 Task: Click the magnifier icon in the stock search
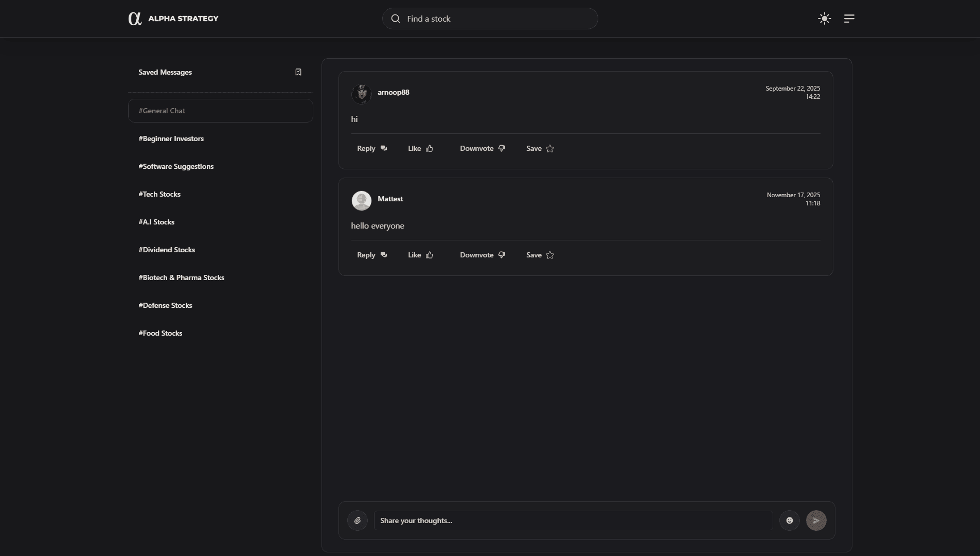(x=396, y=18)
